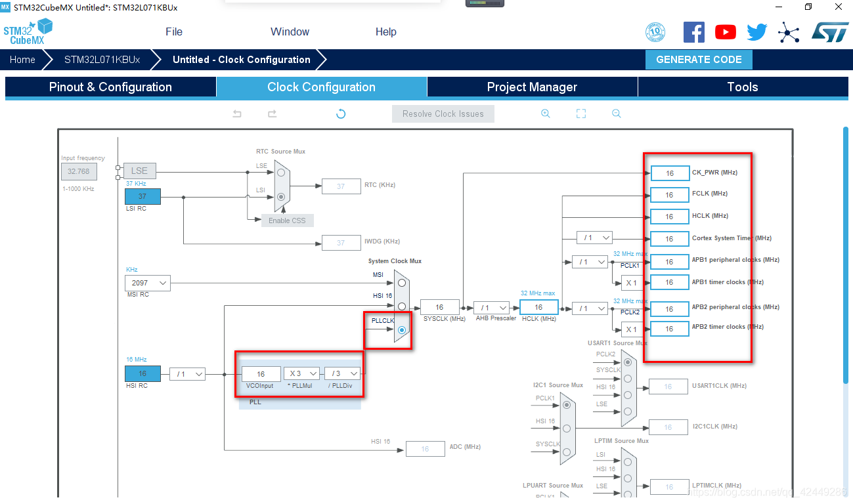Fit the clock diagram to window
Viewport: 853px width, 504px height.
581,114
